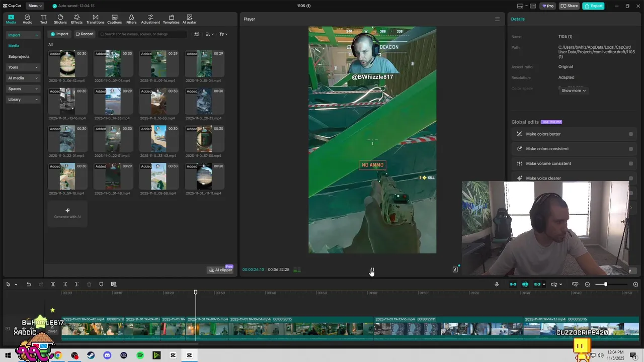The image size is (644, 362).
Task: Click the record voiceover microphone icon
Action: point(497,284)
